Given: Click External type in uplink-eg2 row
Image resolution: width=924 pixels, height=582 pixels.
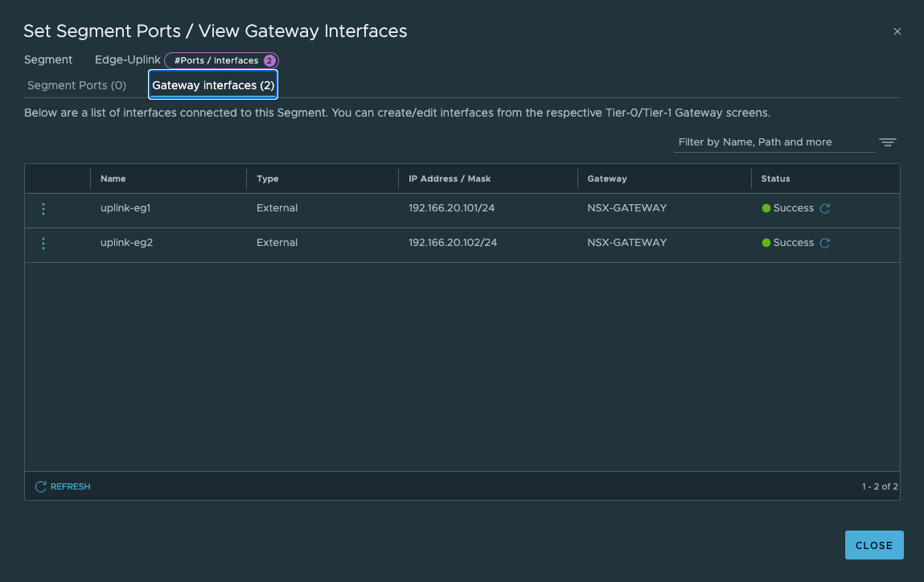Looking at the screenshot, I should point(277,243).
